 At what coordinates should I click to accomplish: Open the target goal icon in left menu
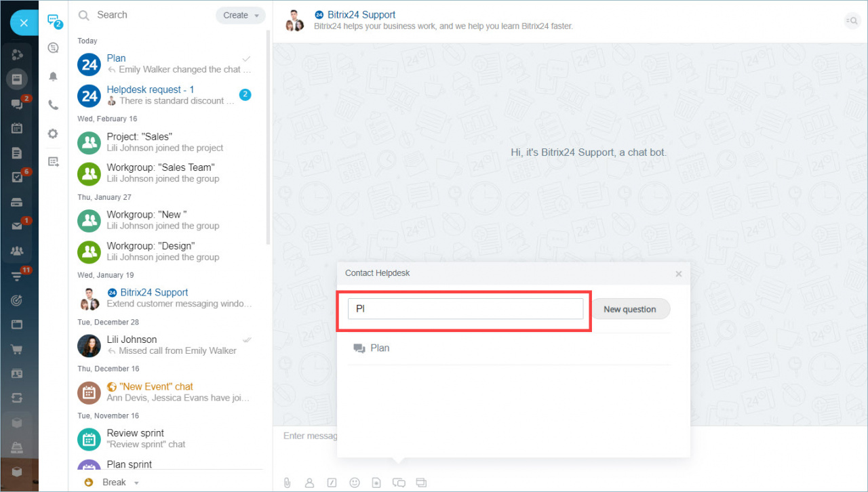(x=17, y=300)
